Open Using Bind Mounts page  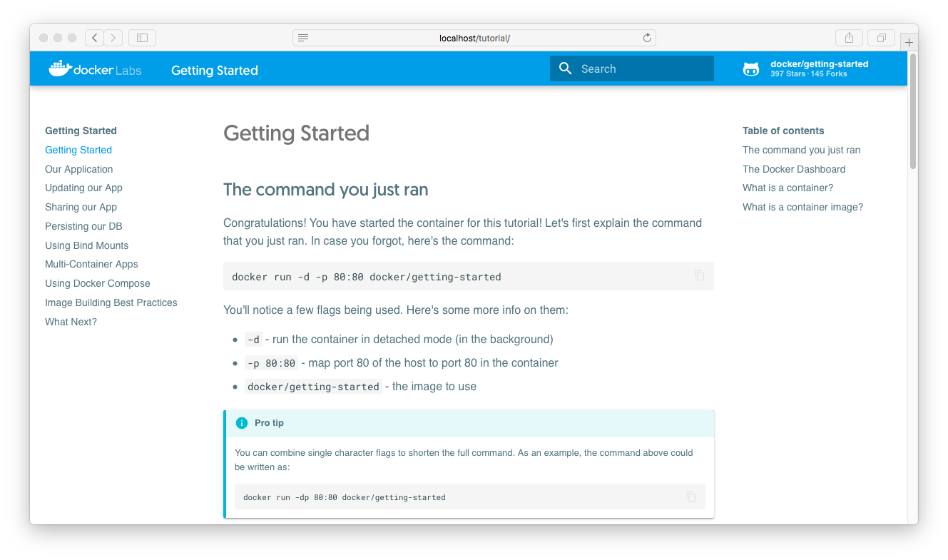coord(87,245)
